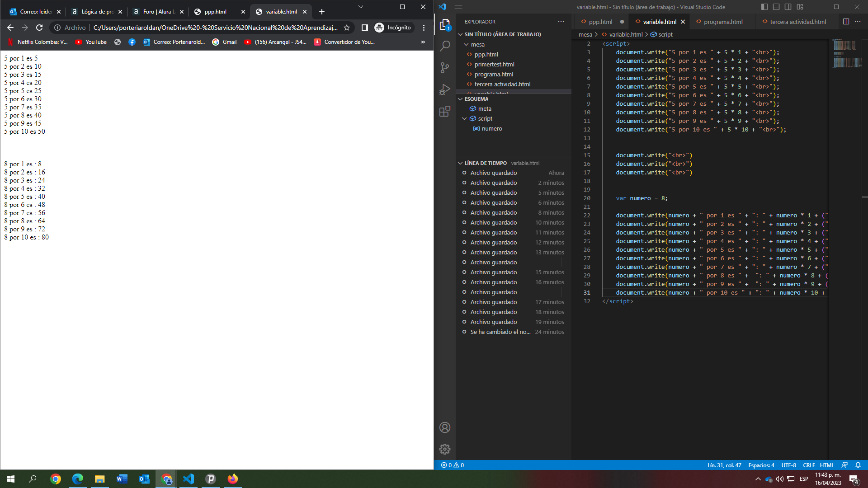Open the Source Control view
This screenshot has height=488, width=868.
point(445,68)
